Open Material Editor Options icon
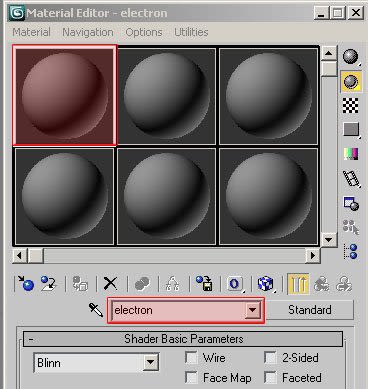Screen dimensions: 368x389 point(351,203)
